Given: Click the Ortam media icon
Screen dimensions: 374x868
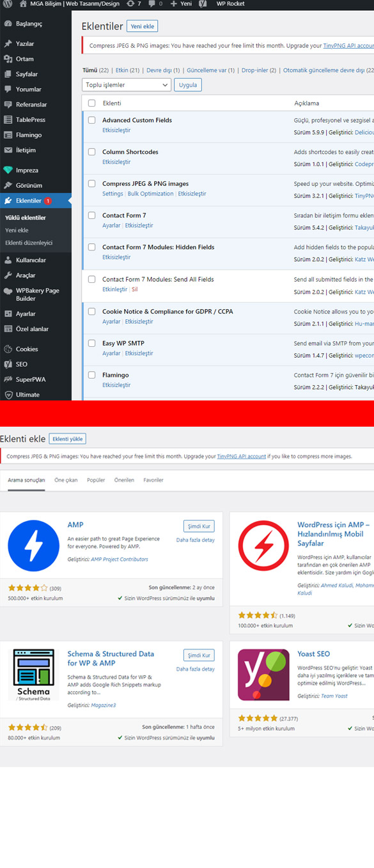Looking at the screenshot, I should point(8,59).
